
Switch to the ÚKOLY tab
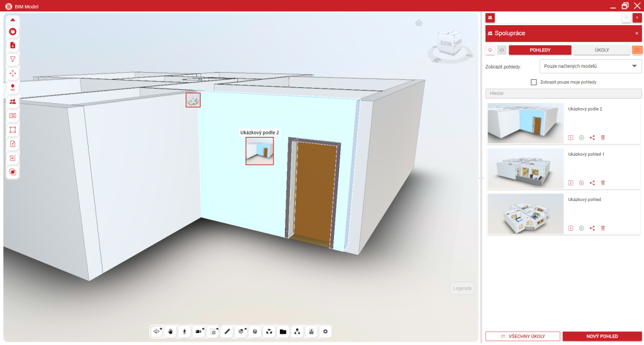pos(601,50)
